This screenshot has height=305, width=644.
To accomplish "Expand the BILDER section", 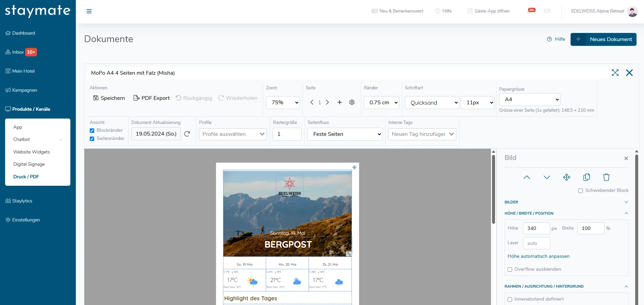I will (566, 202).
